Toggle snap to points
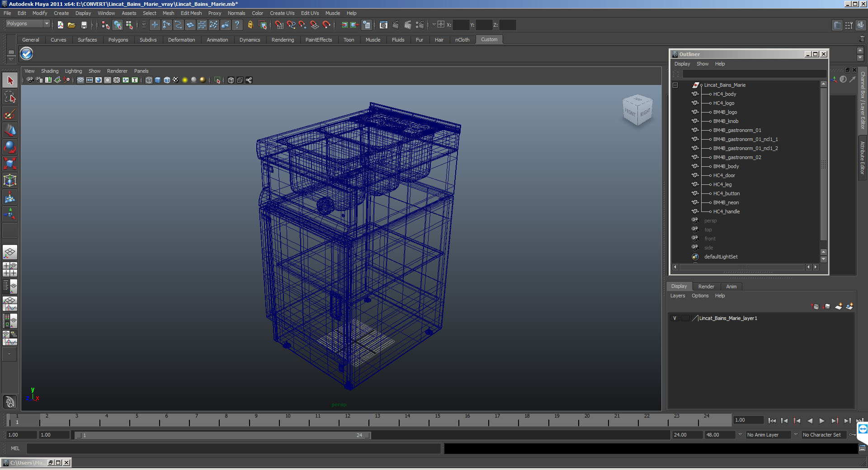Viewport: 868px width, 470px height. click(303, 25)
